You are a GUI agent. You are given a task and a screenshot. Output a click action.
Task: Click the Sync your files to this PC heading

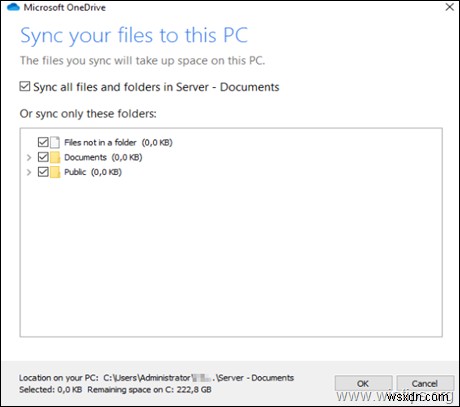[134, 35]
